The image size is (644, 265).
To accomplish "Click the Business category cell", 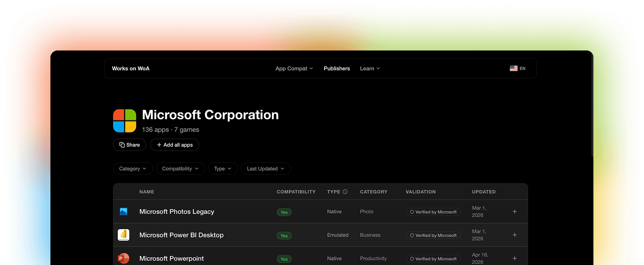I will coord(370,235).
